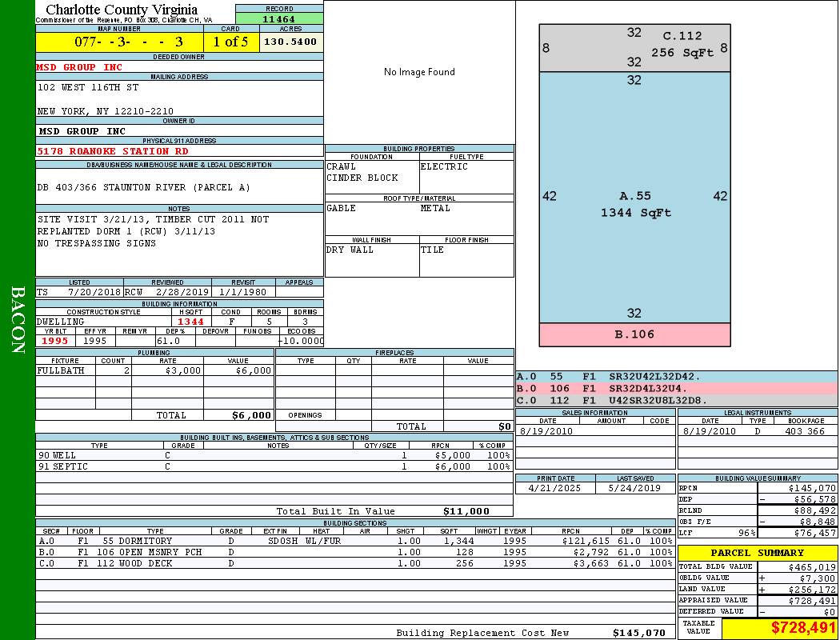Click last saved date 5/24/2019

pyautogui.click(x=635, y=489)
